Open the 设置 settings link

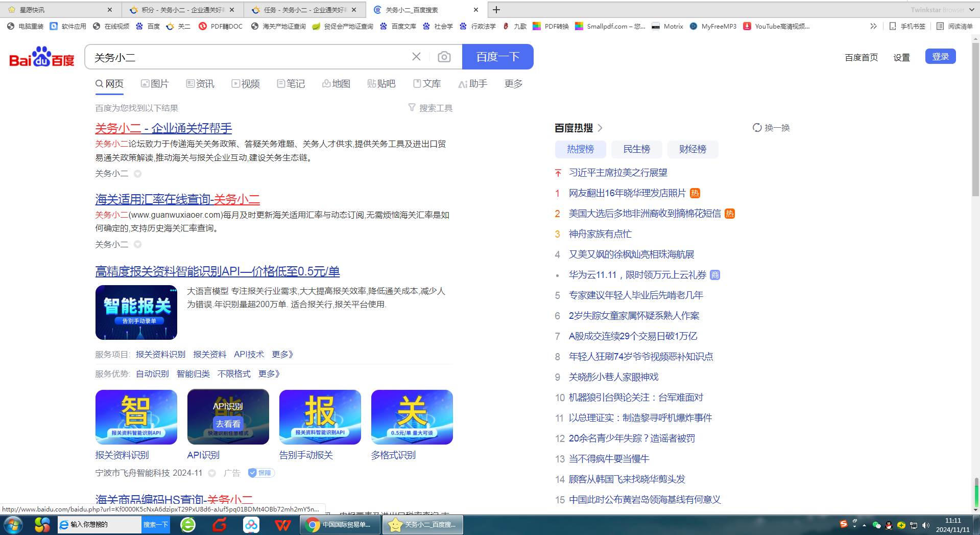pyautogui.click(x=901, y=57)
